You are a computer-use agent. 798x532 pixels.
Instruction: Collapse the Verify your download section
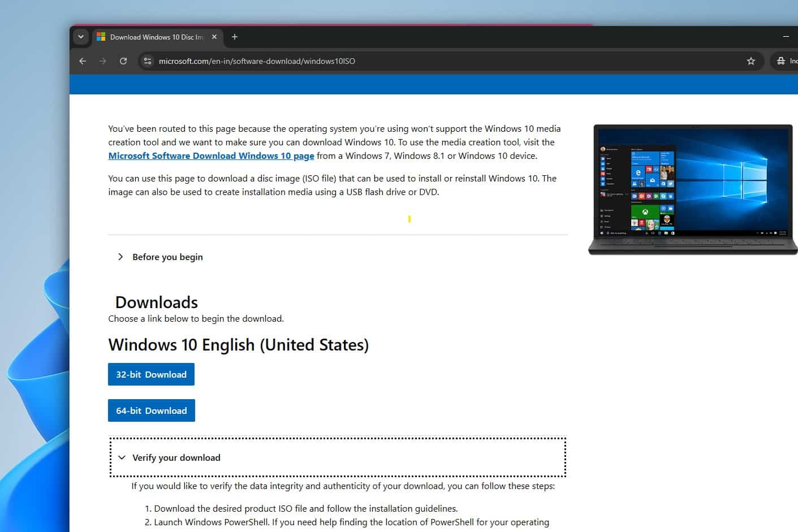(x=338, y=457)
